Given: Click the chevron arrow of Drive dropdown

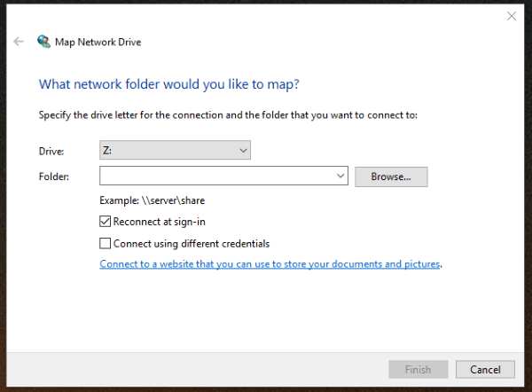Looking at the screenshot, I should (244, 152).
